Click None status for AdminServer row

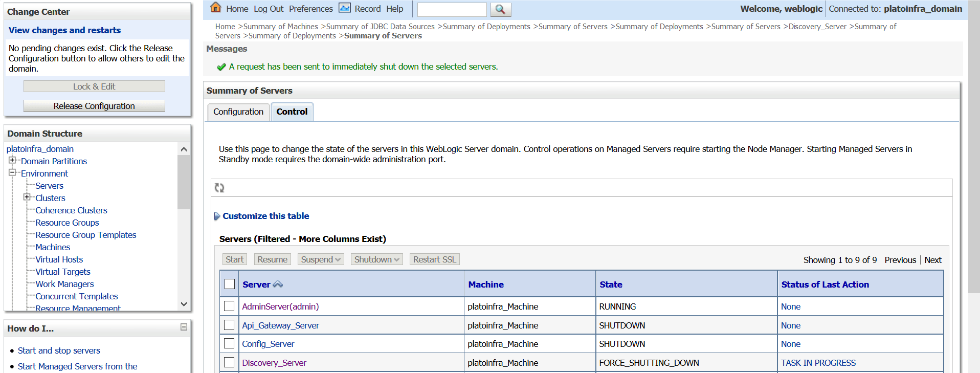791,306
